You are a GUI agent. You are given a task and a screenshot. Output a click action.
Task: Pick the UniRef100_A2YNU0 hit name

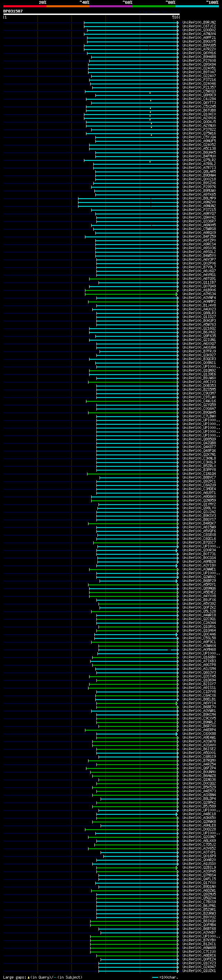(x=199, y=125)
